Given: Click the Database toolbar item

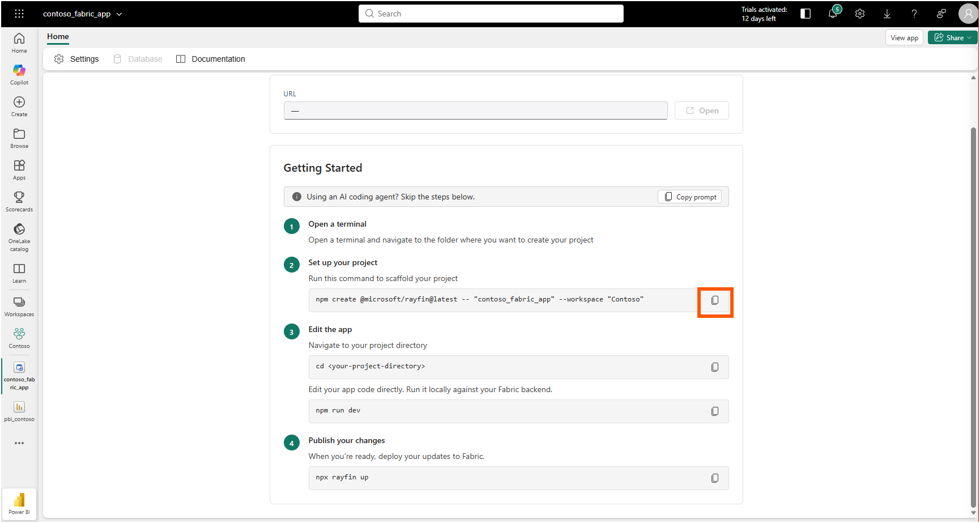Looking at the screenshot, I should click(138, 59).
